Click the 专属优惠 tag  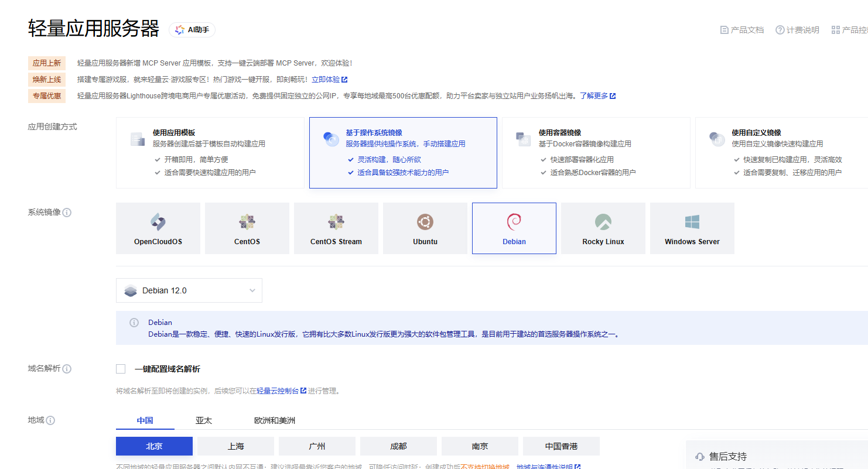47,96
